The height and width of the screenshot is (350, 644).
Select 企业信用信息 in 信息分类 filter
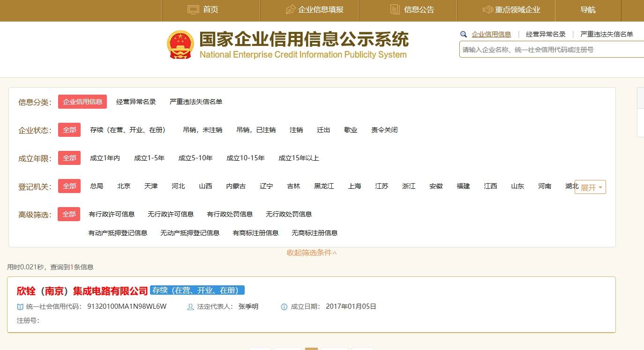(82, 102)
